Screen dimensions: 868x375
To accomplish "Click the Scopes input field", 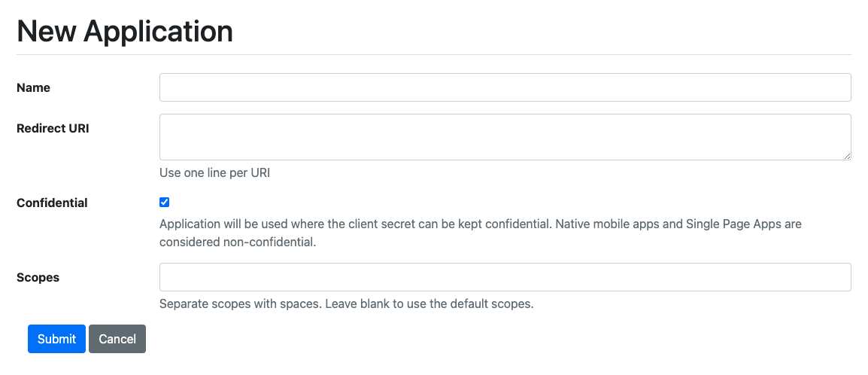I will pyautogui.click(x=505, y=277).
